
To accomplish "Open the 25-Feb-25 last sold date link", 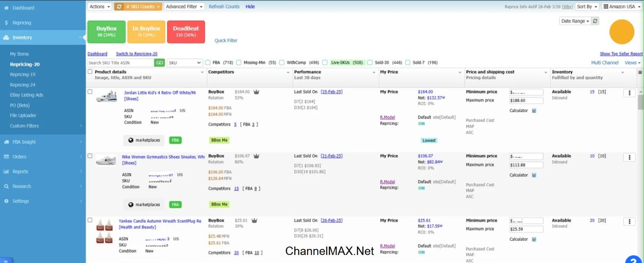I will pyautogui.click(x=332, y=92).
